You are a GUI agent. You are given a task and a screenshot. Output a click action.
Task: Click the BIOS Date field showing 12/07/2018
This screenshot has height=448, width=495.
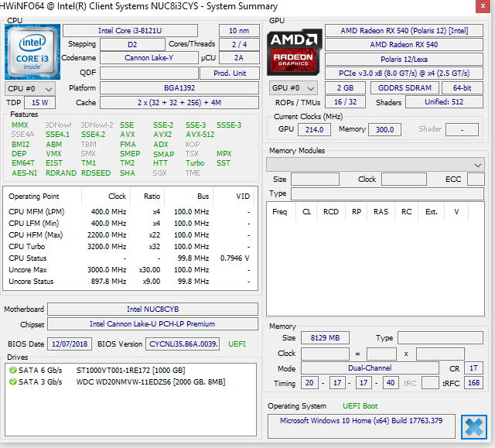click(x=70, y=344)
